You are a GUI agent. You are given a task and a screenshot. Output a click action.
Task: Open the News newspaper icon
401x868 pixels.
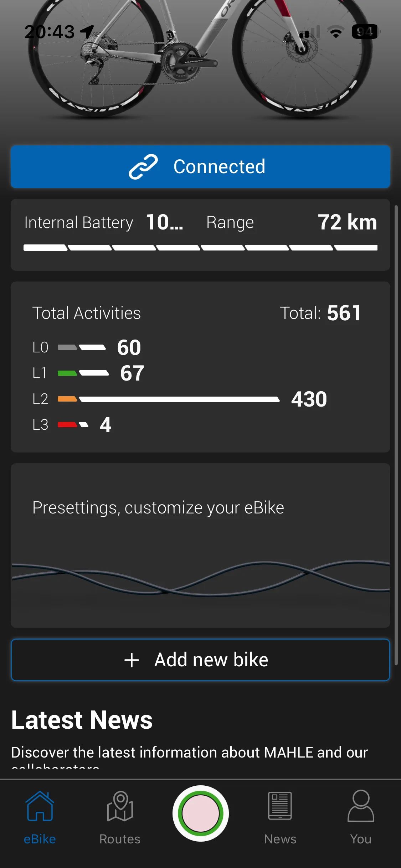[280, 806]
